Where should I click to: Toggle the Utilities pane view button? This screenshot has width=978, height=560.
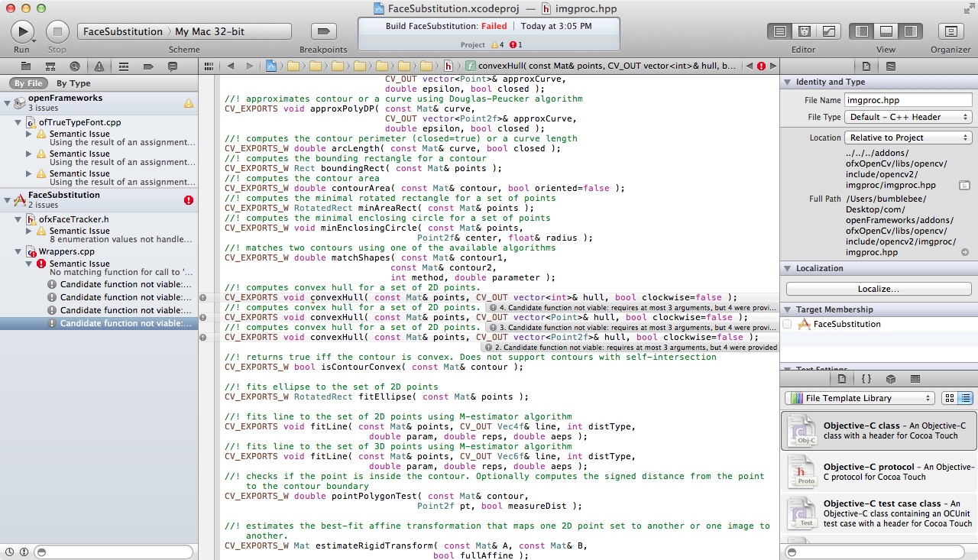coord(910,31)
